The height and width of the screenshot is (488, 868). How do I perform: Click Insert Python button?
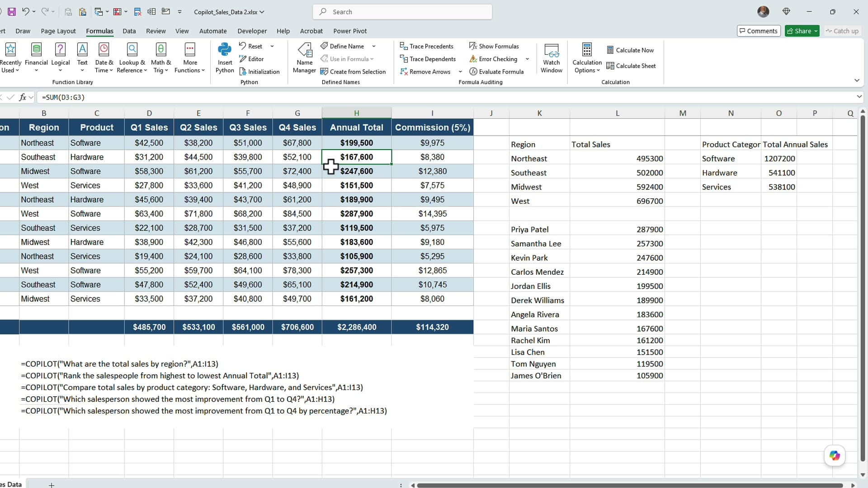click(x=225, y=57)
